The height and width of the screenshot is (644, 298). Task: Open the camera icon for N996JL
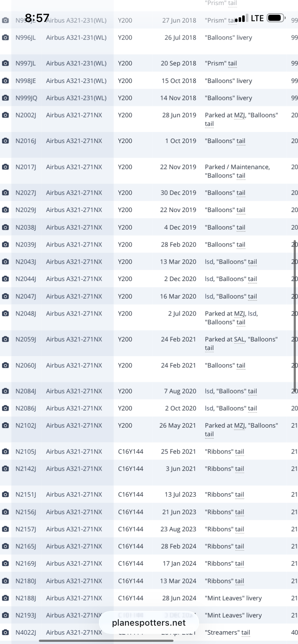(x=5, y=37)
